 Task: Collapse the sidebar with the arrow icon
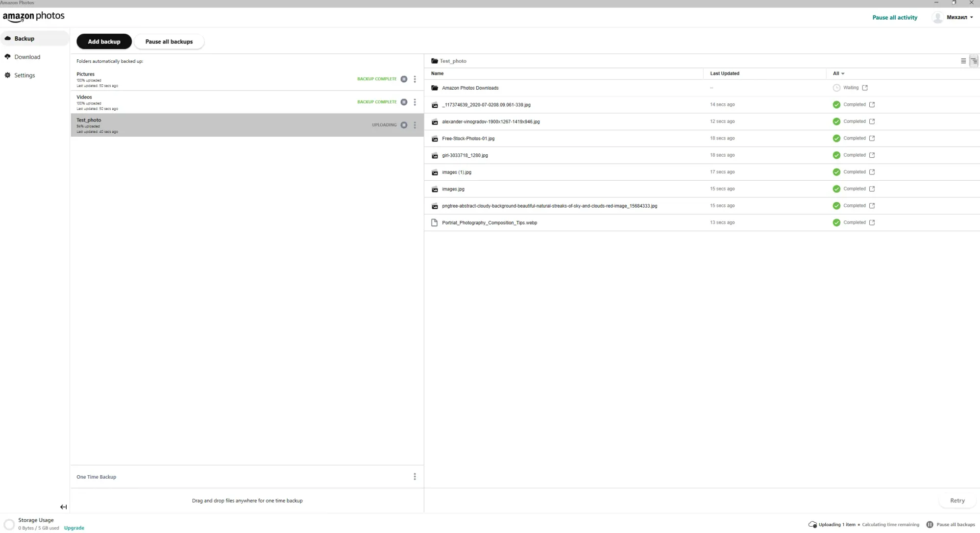click(63, 507)
